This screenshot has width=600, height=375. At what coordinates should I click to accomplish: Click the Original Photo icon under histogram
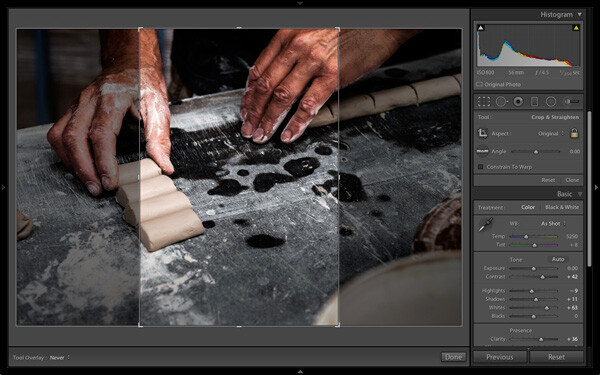[x=479, y=84]
